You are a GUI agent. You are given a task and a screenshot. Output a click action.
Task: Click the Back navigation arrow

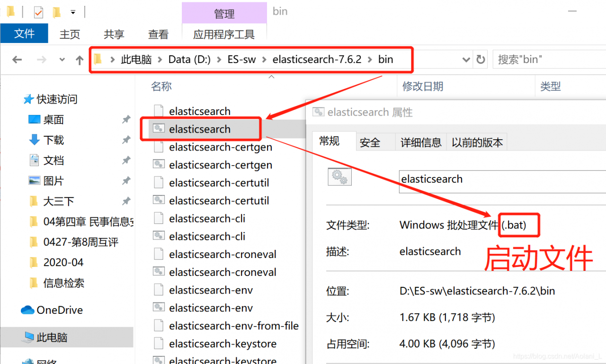coord(17,60)
